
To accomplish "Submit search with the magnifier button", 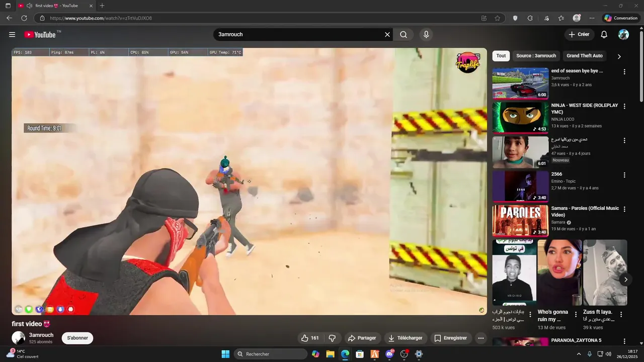I will click(x=404, y=35).
